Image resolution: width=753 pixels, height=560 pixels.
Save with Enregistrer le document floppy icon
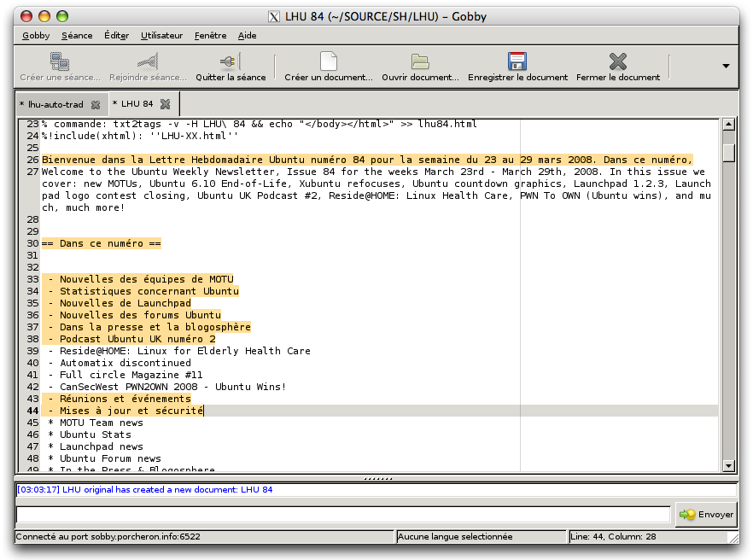click(517, 61)
